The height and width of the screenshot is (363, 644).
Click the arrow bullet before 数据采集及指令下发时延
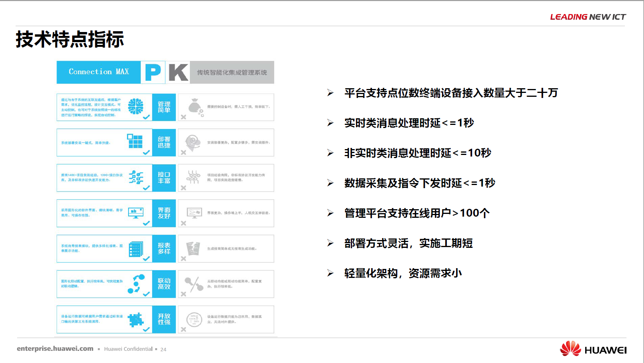(330, 183)
